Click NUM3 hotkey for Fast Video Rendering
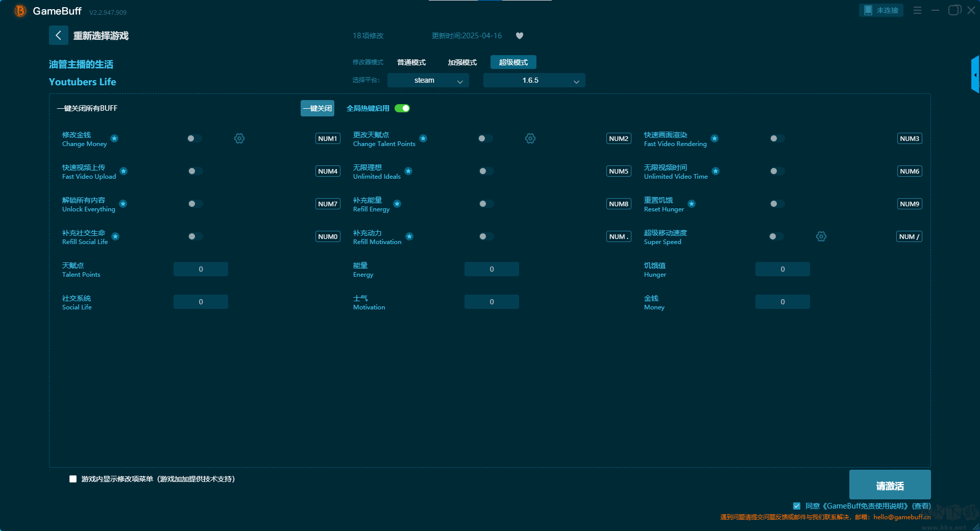Image resolution: width=980 pixels, height=531 pixels. click(910, 138)
